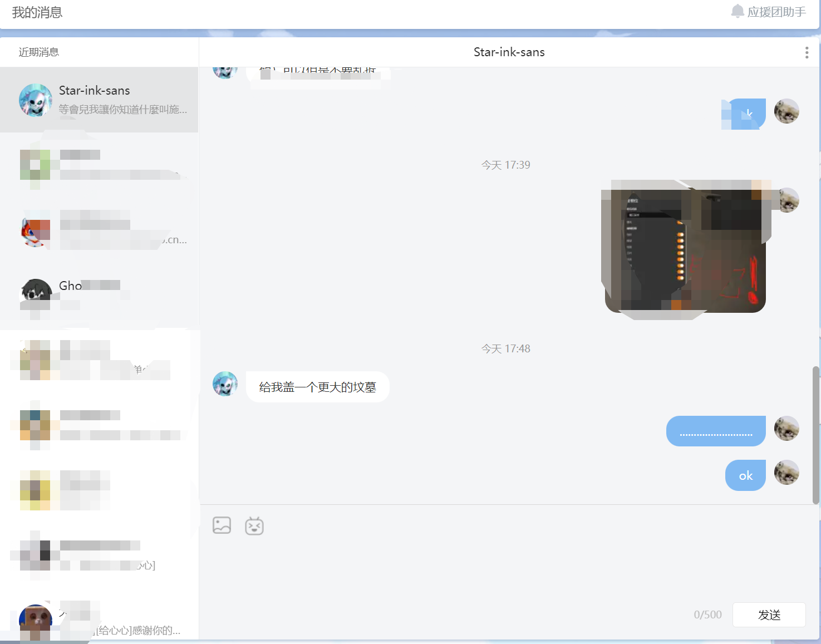Click my avatar beside the dotted message
This screenshot has width=821, height=644.
(x=786, y=428)
